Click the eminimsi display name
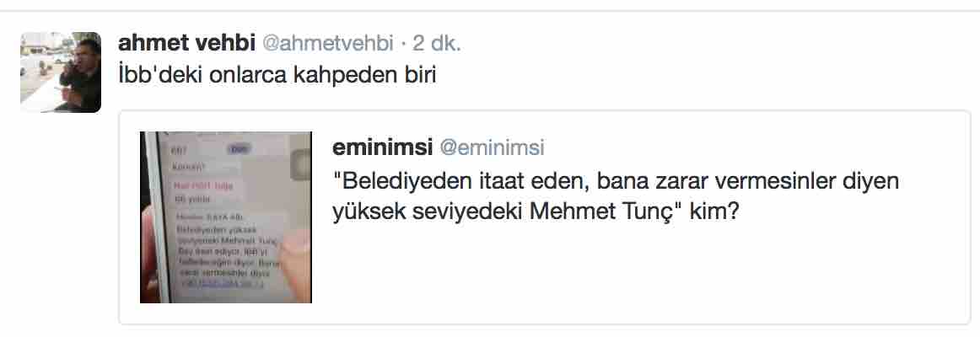Image resolution: width=980 pixels, height=337 pixels. [380, 148]
